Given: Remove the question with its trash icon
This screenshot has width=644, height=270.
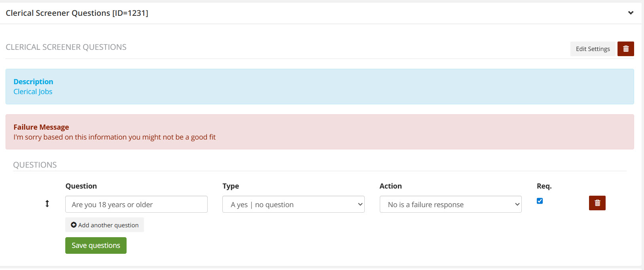Looking at the screenshot, I should [597, 203].
